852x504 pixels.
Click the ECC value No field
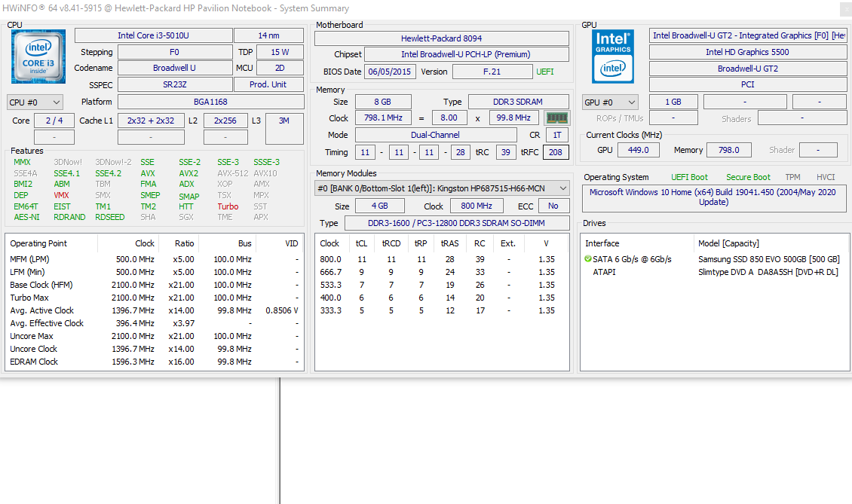[x=553, y=206]
